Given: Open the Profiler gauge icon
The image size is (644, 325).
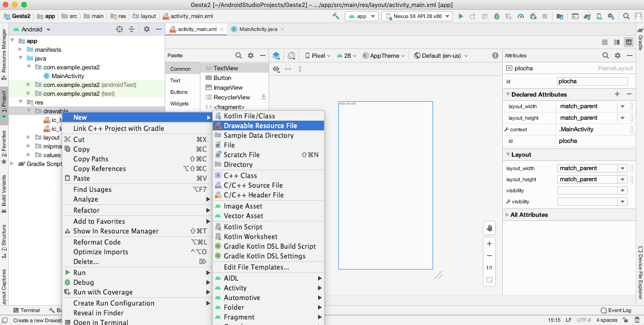Looking at the screenshot, I should (521, 16).
